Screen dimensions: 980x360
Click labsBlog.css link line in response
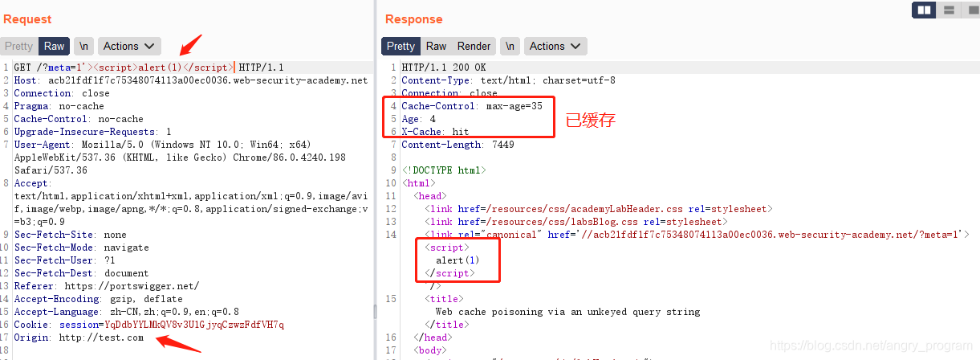pos(575,222)
